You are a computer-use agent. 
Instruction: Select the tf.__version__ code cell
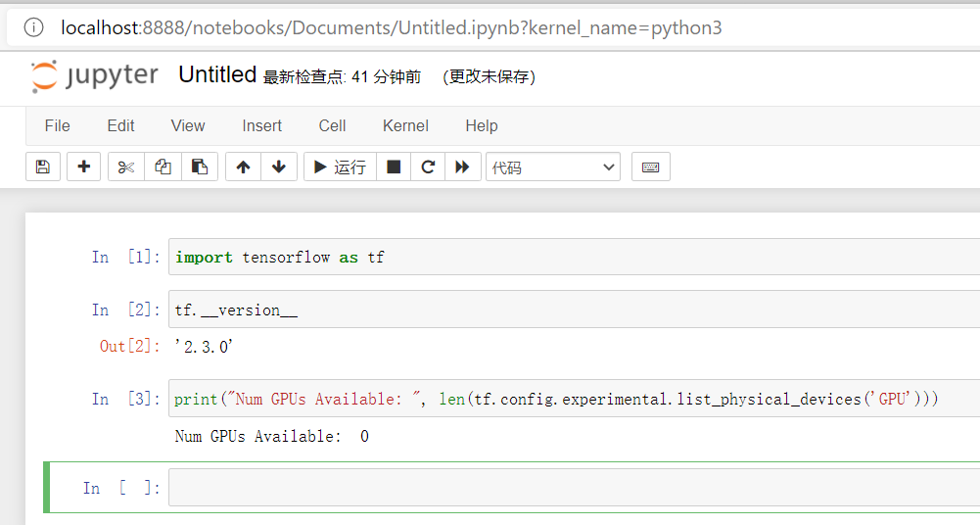575,310
